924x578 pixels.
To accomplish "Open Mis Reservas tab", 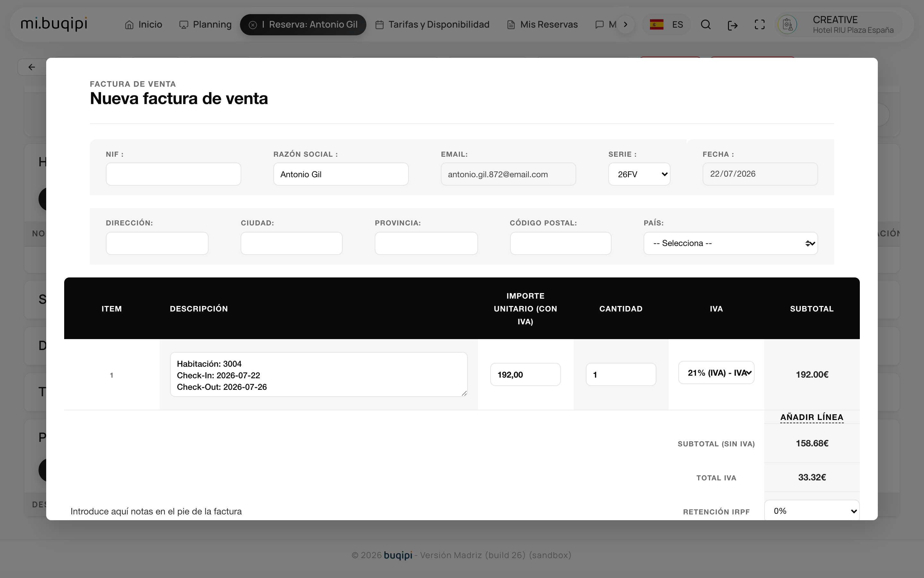I will point(542,24).
